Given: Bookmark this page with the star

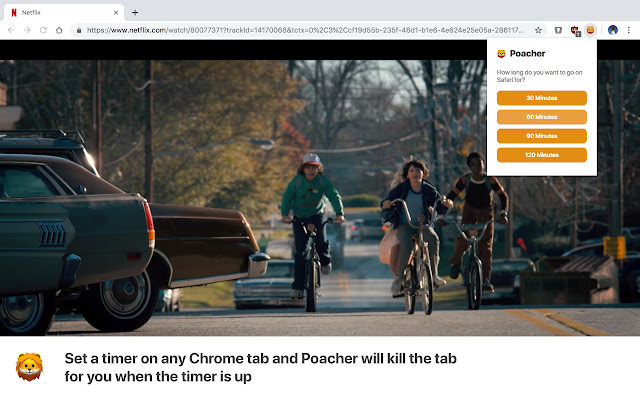Looking at the screenshot, I should pyautogui.click(x=538, y=30).
